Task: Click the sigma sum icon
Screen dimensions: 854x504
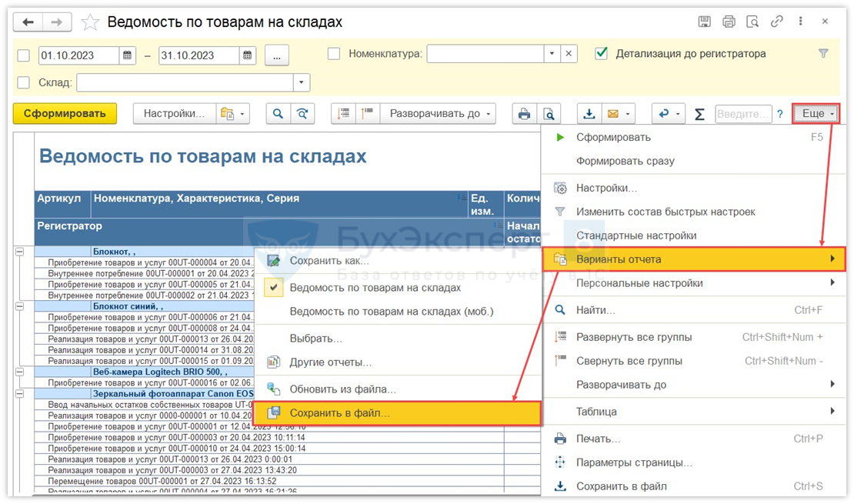Action: [x=699, y=114]
